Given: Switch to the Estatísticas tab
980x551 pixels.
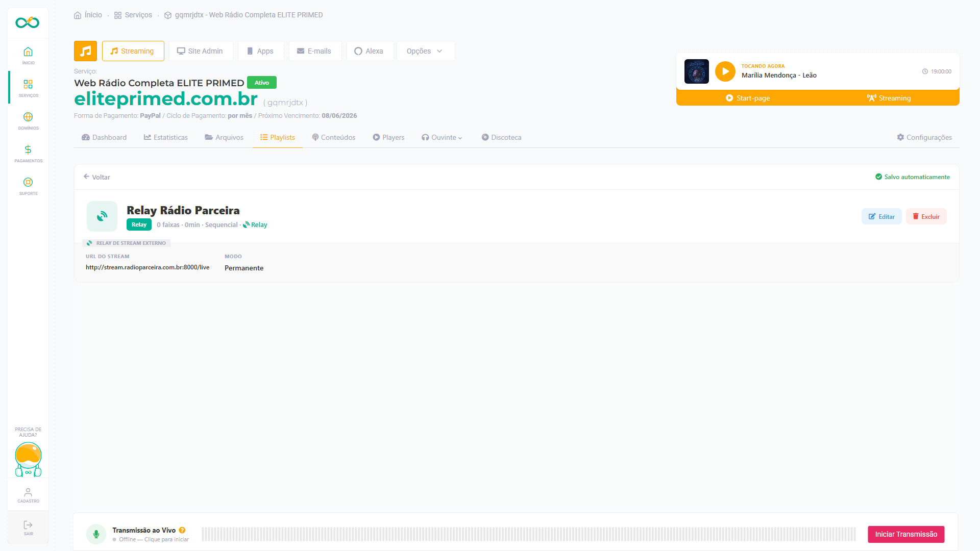Looking at the screenshot, I should pyautogui.click(x=166, y=137).
